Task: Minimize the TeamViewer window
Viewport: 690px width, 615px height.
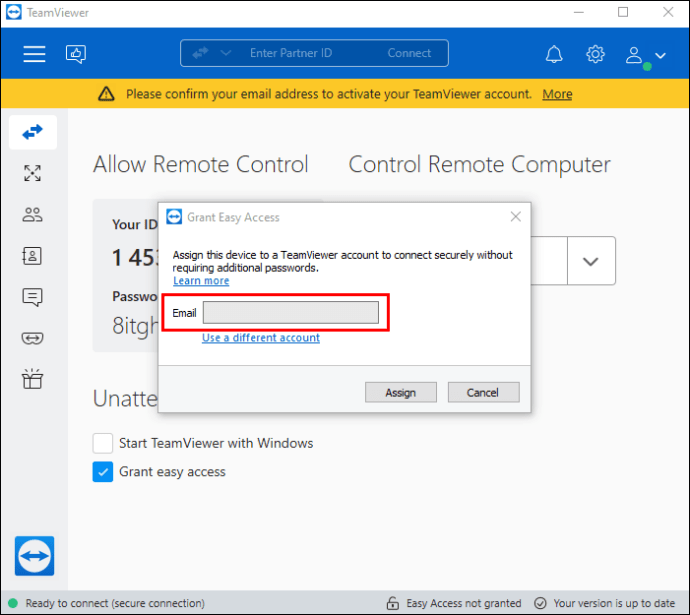Action: coord(579,12)
